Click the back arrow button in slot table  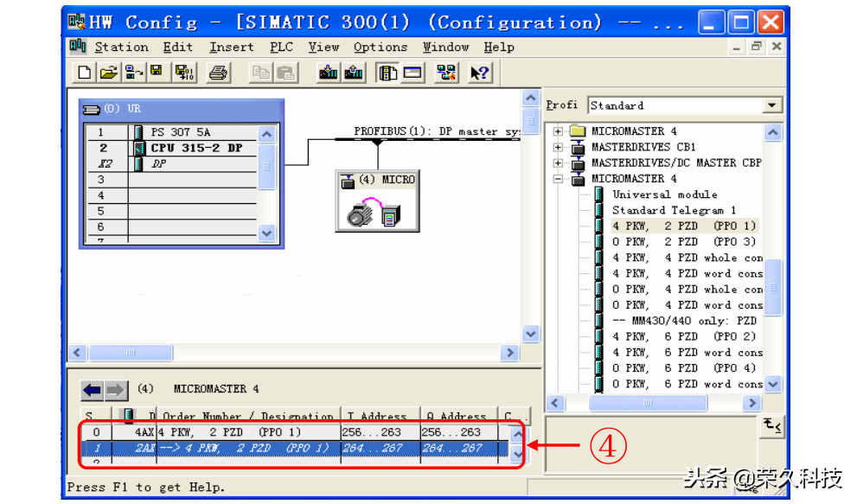pos(93,390)
